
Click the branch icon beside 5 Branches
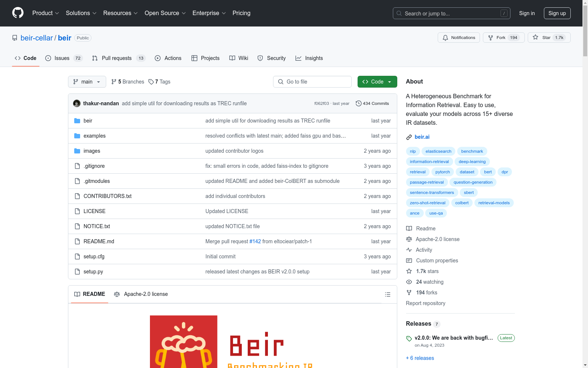(x=114, y=82)
